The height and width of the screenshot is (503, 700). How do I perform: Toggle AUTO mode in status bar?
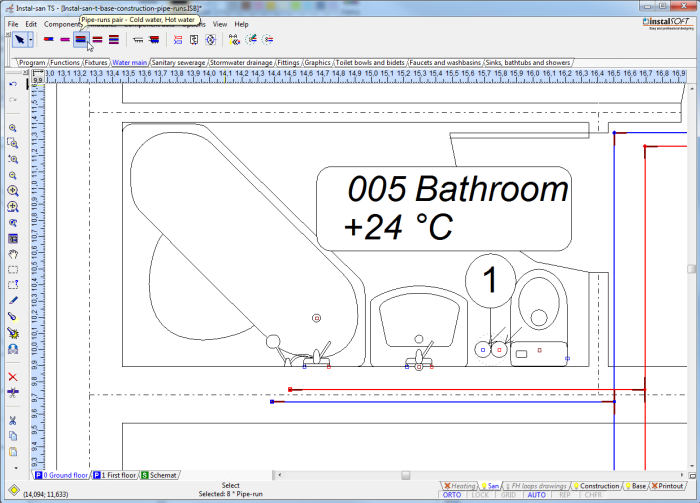pyautogui.click(x=536, y=495)
